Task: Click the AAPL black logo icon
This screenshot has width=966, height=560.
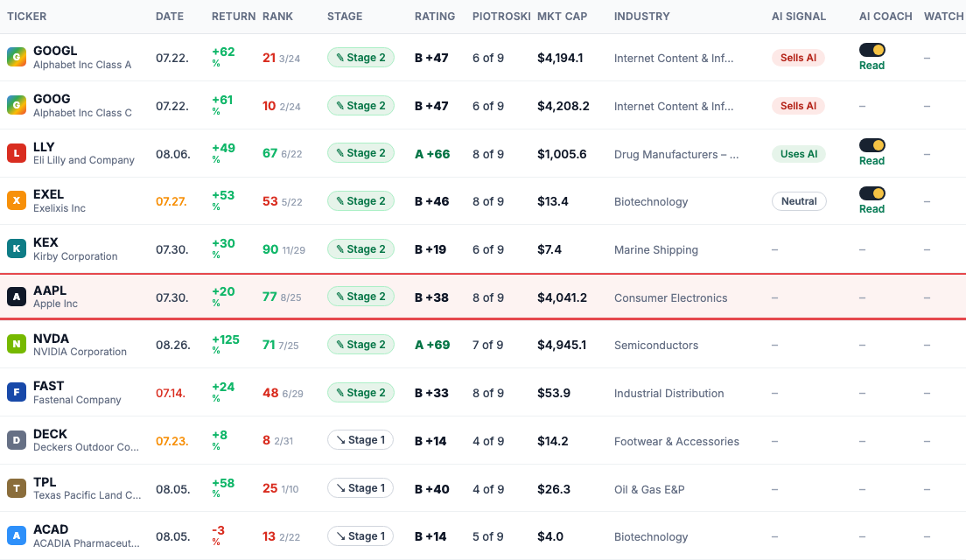Action: click(17, 297)
